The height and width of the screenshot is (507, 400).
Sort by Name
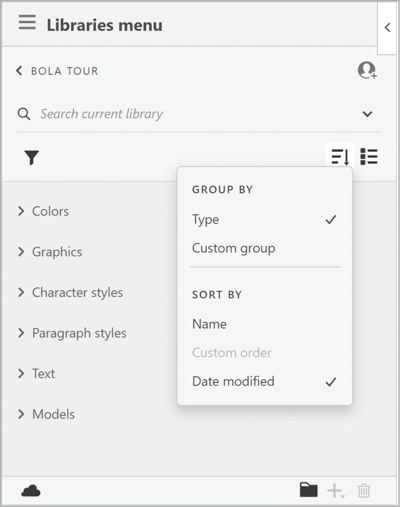click(265, 324)
